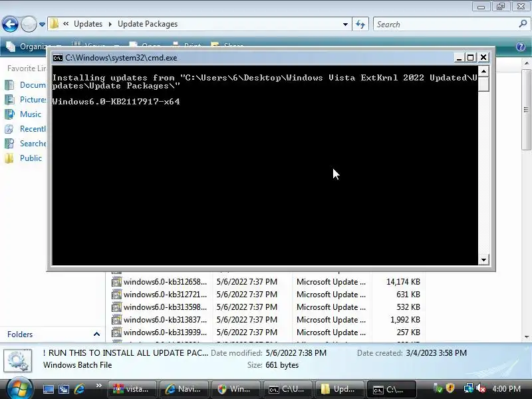532x399 pixels.
Task: Expand the arrow after Updates breadcrumb
Action: point(110,24)
